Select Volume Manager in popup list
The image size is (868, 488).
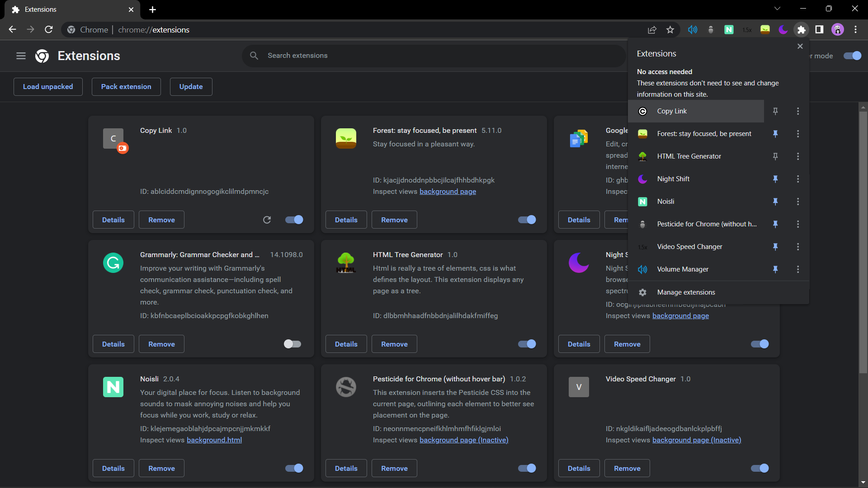696,269
